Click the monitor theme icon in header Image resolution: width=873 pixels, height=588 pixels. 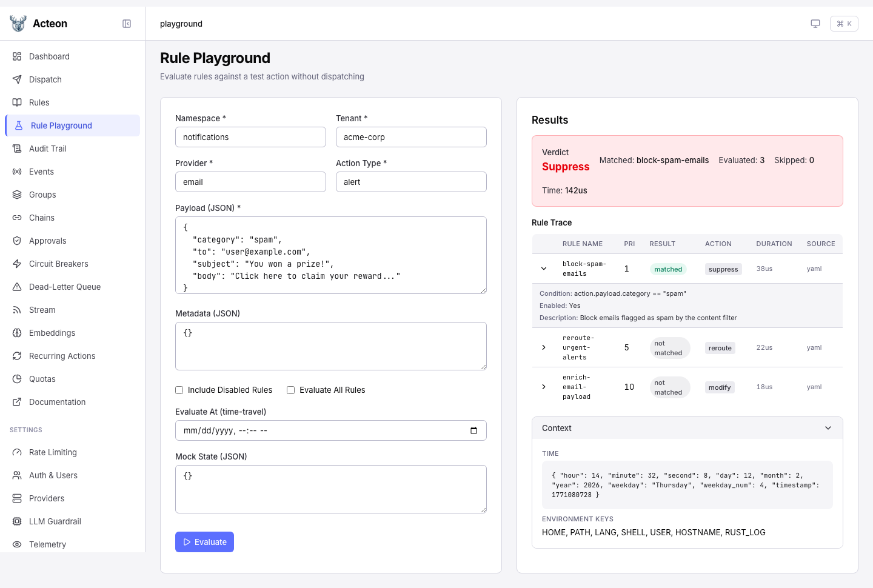coord(815,24)
